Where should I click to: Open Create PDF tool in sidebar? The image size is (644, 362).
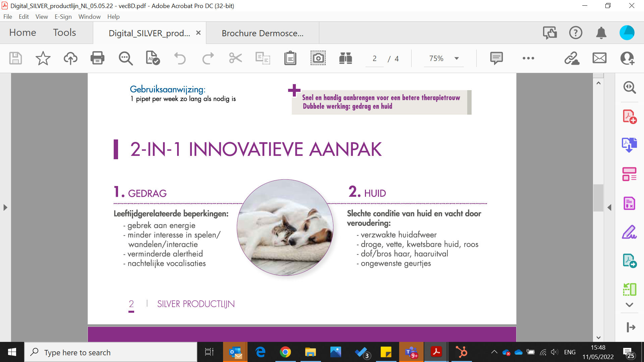point(629,117)
